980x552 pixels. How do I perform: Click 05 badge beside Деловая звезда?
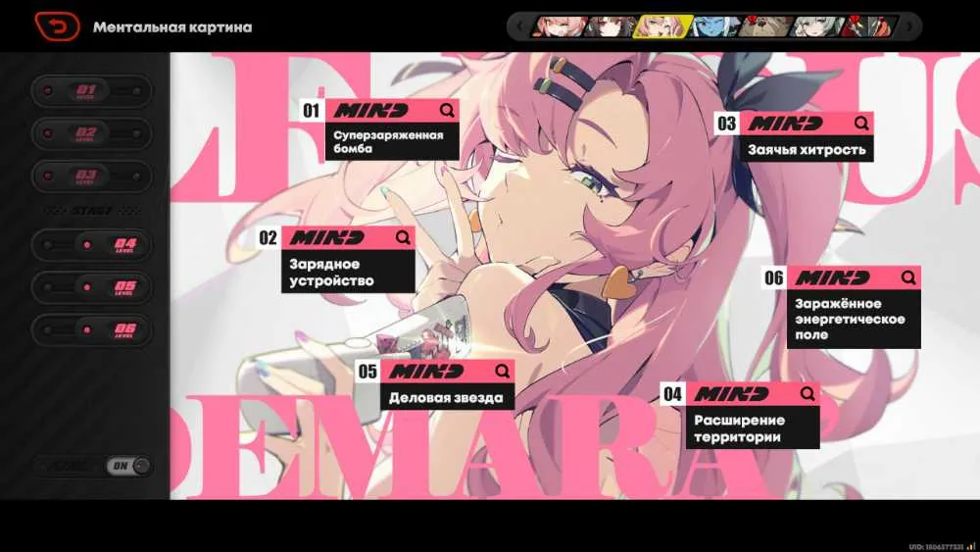coord(367,372)
